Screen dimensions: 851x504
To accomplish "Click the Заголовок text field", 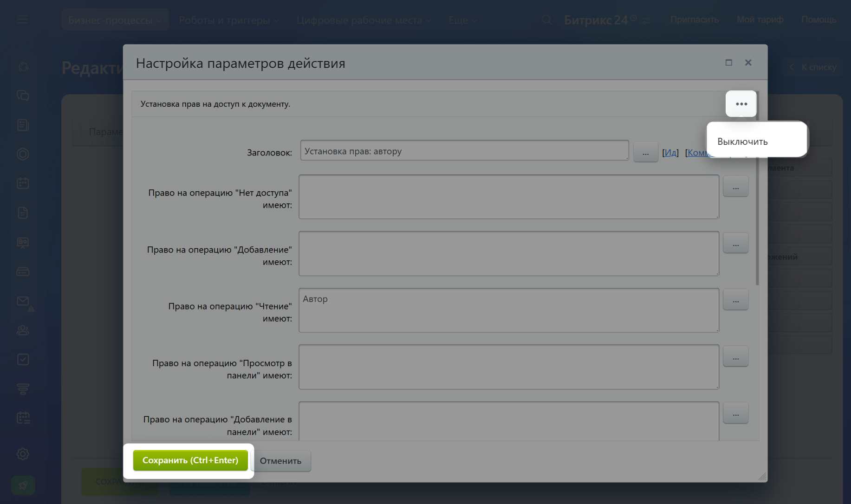I will [x=464, y=151].
